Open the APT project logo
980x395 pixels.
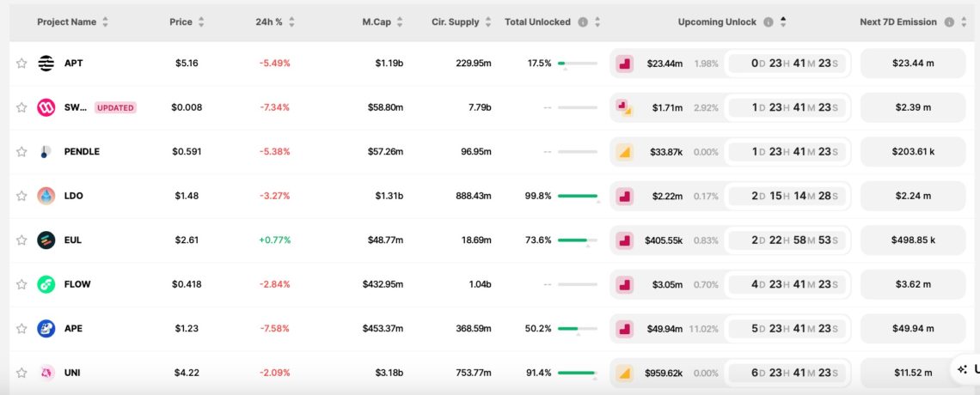(x=46, y=63)
